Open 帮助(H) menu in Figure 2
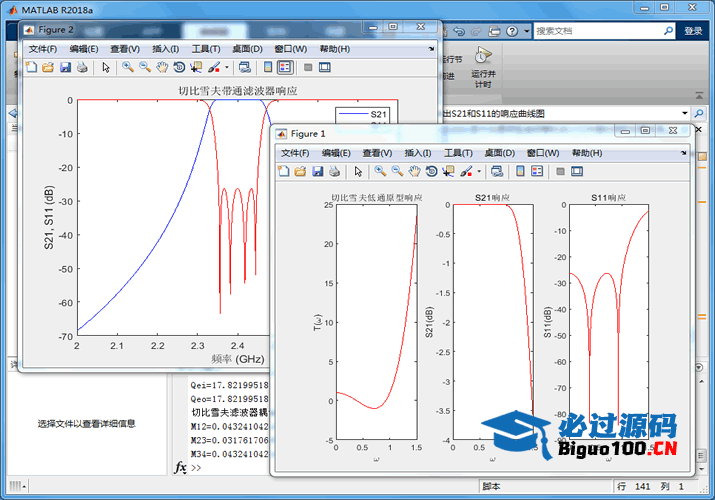715x500 pixels. 335,49
